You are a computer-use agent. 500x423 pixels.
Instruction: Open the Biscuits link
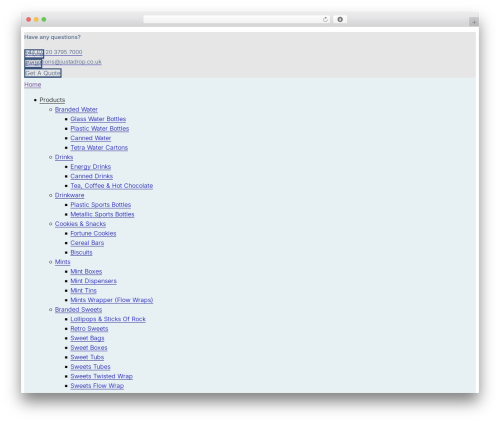click(81, 253)
